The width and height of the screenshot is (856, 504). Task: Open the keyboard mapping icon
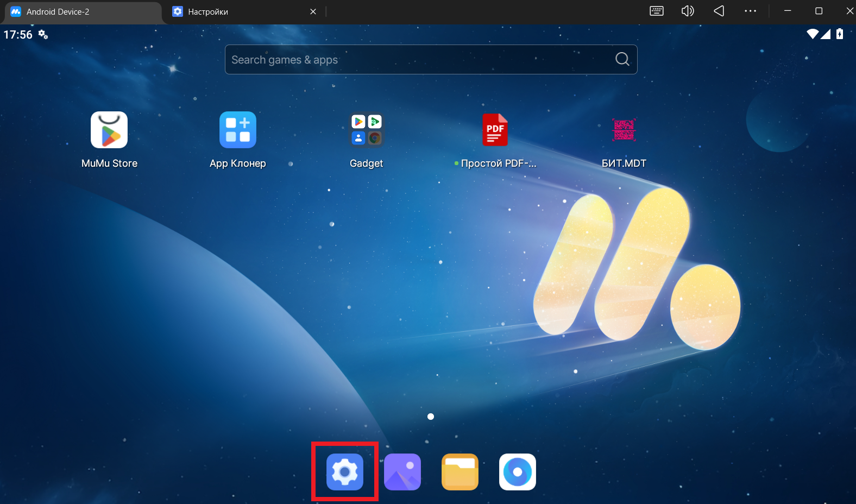click(x=657, y=11)
